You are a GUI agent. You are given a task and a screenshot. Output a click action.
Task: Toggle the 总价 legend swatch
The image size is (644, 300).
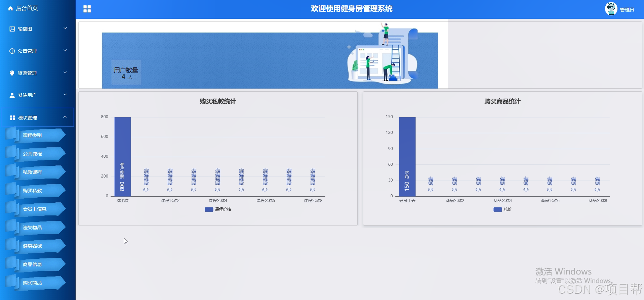pos(497,209)
